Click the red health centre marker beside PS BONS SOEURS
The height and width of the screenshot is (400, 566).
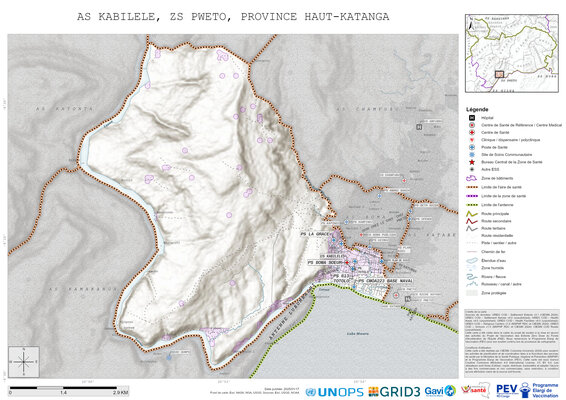347,263
